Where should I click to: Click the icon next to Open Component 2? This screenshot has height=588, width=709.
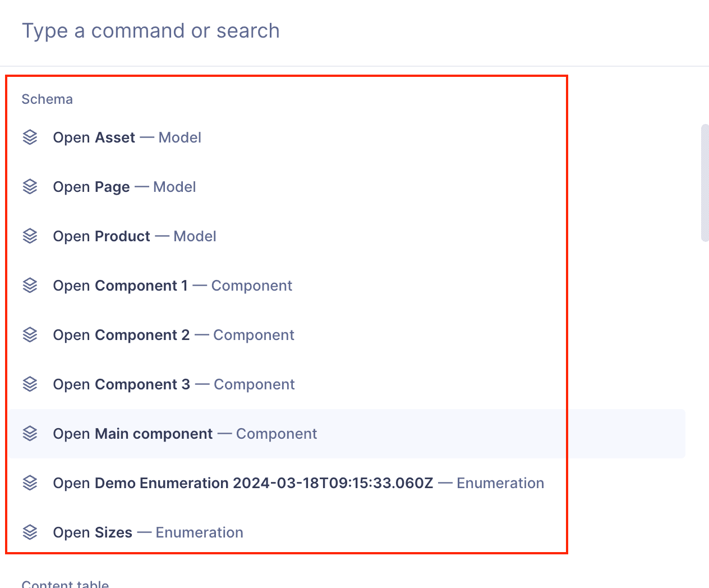coord(30,334)
